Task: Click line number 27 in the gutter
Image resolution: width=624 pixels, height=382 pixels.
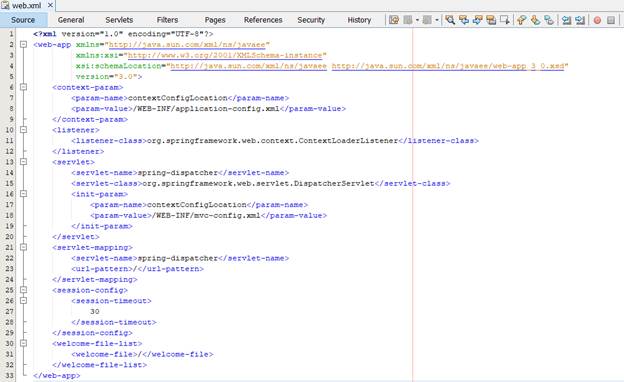Action: pos(9,312)
